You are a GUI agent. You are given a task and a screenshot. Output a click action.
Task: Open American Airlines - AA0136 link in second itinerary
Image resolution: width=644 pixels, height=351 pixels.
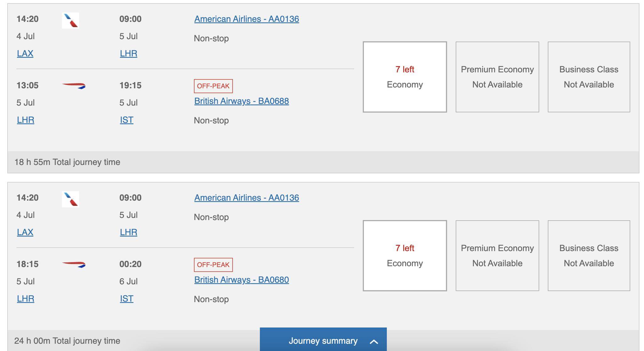point(247,198)
